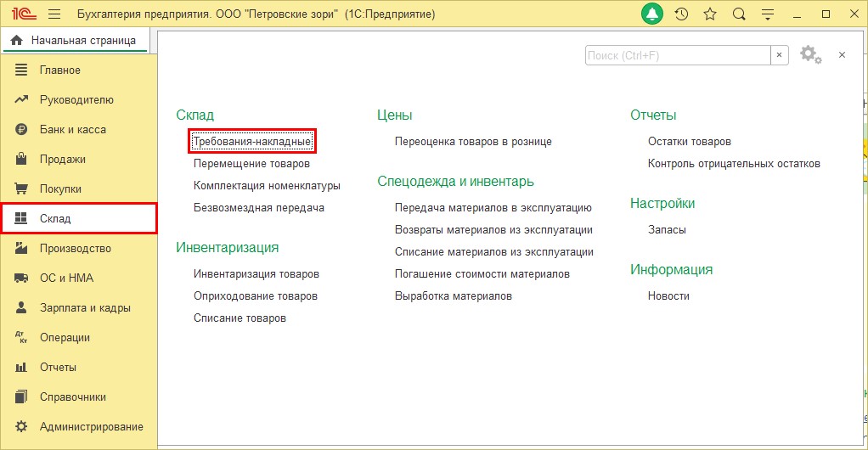The width and height of the screenshot is (868, 450).
Task: Open Списание товаров link
Action: [240, 318]
